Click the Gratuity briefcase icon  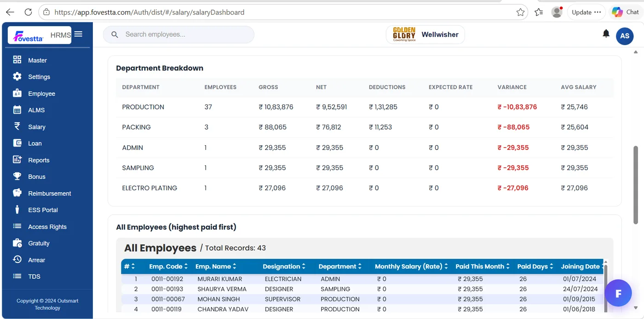coord(17,243)
